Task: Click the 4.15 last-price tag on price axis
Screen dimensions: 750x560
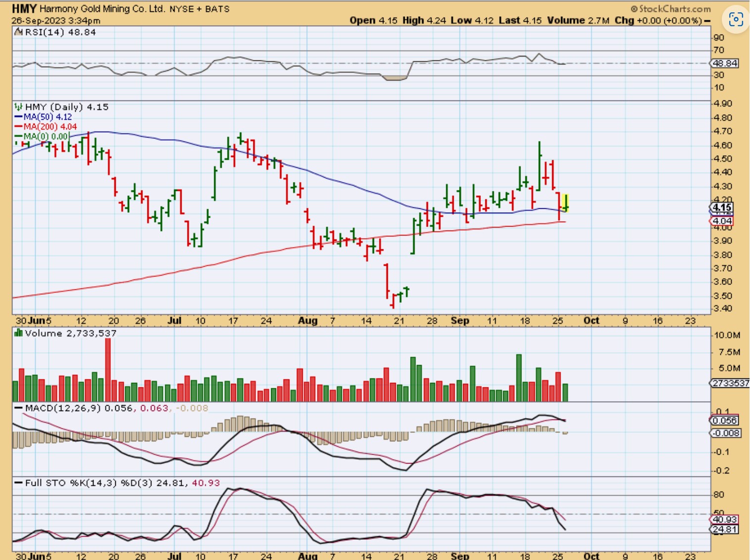Action: pos(722,208)
